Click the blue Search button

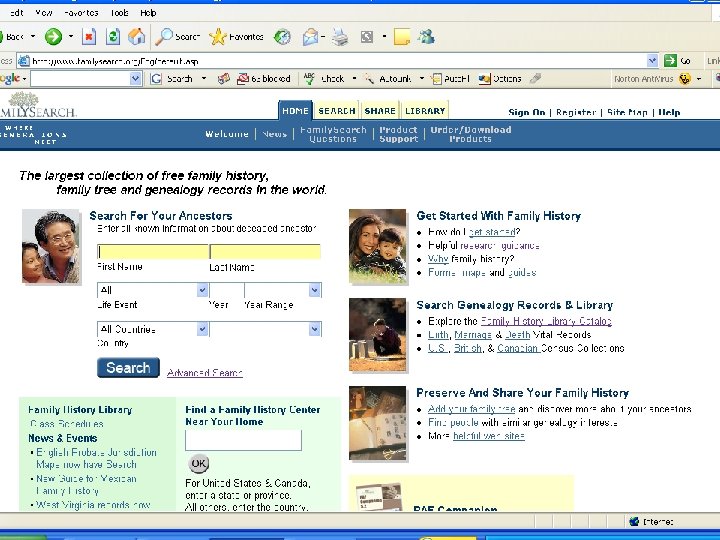pos(128,368)
